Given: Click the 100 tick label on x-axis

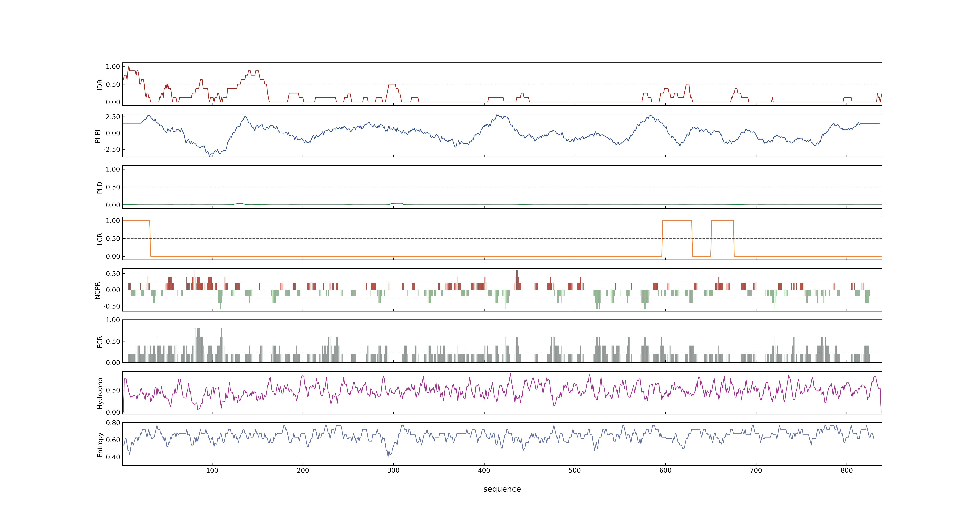Looking at the screenshot, I should click(x=212, y=470).
